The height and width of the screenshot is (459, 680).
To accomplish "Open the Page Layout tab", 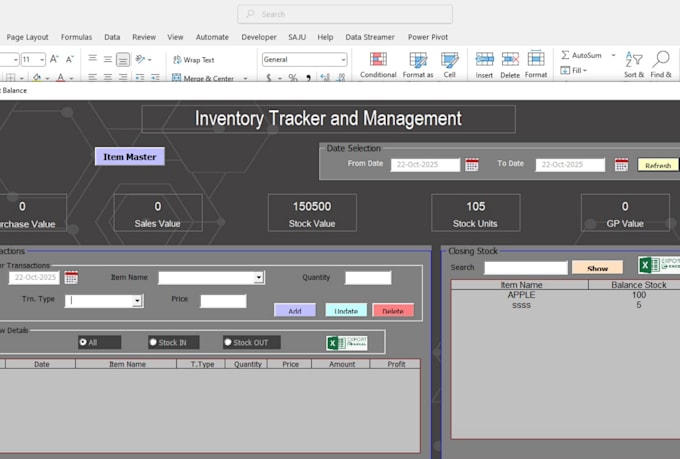I will tap(27, 37).
